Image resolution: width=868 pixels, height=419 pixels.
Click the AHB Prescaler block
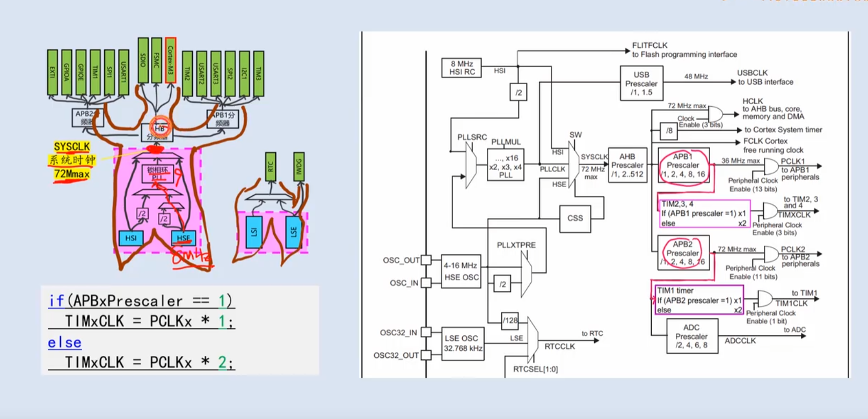(627, 165)
